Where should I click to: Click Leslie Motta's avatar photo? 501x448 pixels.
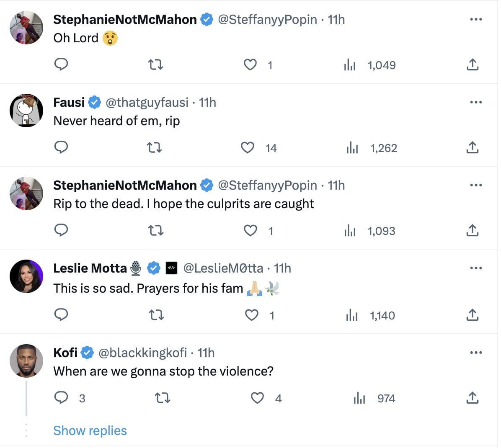tap(26, 276)
